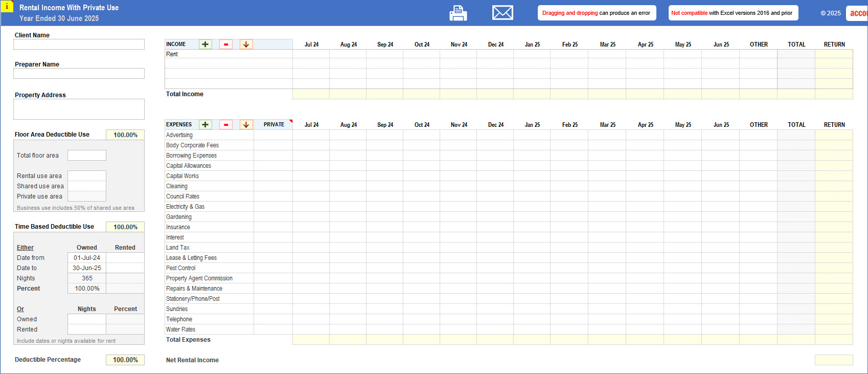The height and width of the screenshot is (374, 868).
Task: Select the Electricity & Gas label
Action: pyautogui.click(x=185, y=207)
